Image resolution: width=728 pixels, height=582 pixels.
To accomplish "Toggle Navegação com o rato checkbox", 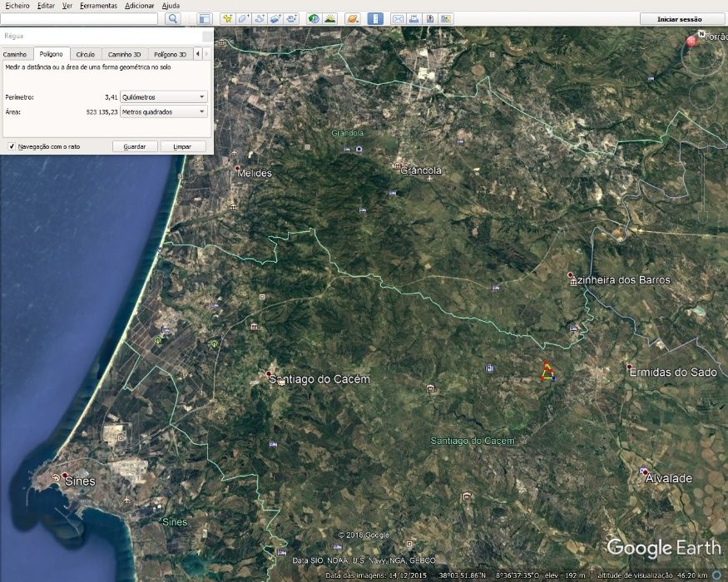I will coord(12,146).
